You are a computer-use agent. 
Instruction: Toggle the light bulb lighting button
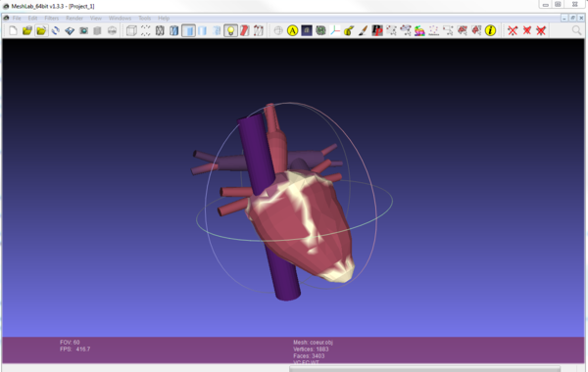coord(230,30)
